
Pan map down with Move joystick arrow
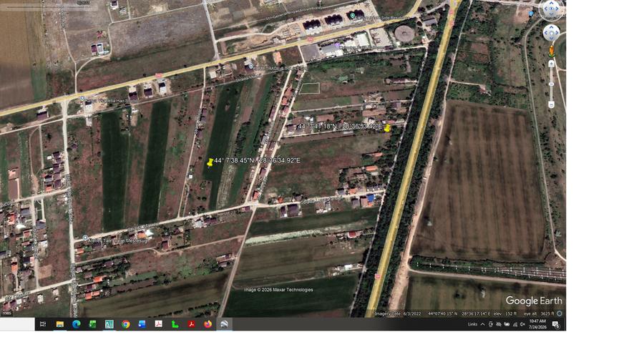[551, 39]
